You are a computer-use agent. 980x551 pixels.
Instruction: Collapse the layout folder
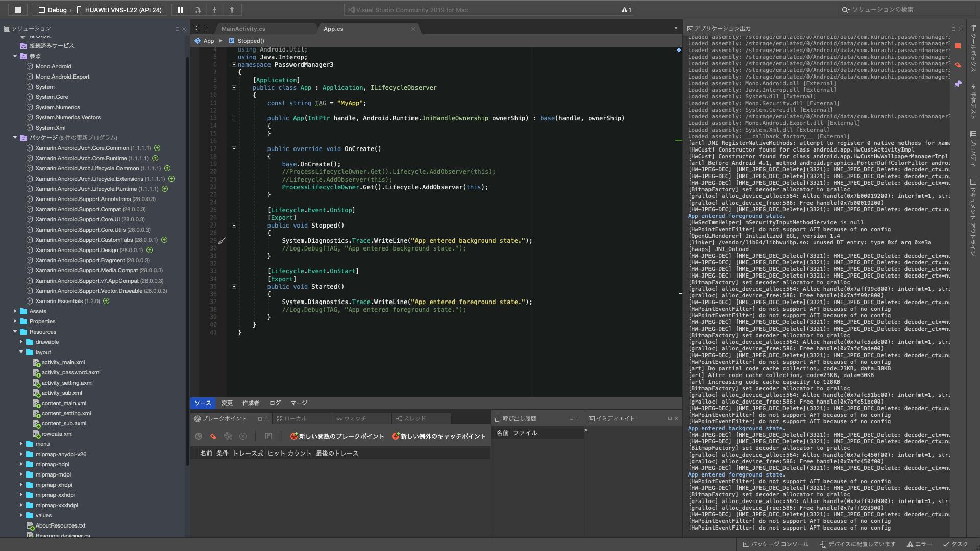[x=21, y=352]
